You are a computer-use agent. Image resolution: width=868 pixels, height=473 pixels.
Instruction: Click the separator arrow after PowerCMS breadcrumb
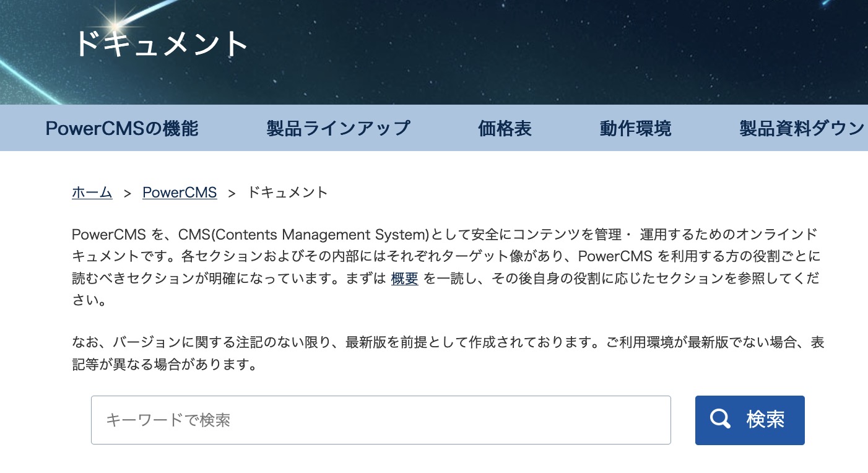[x=232, y=193]
